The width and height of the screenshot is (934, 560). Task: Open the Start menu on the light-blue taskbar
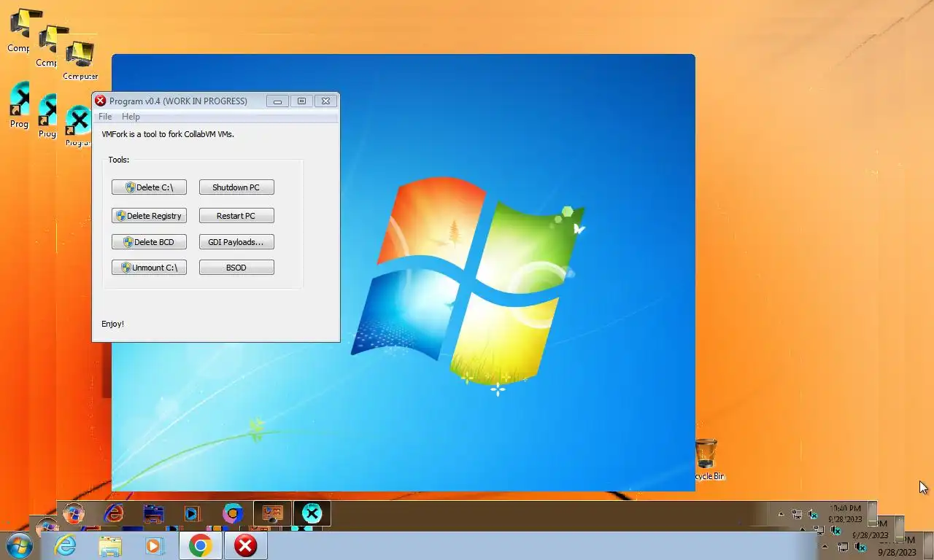click(x=19, y=545)
